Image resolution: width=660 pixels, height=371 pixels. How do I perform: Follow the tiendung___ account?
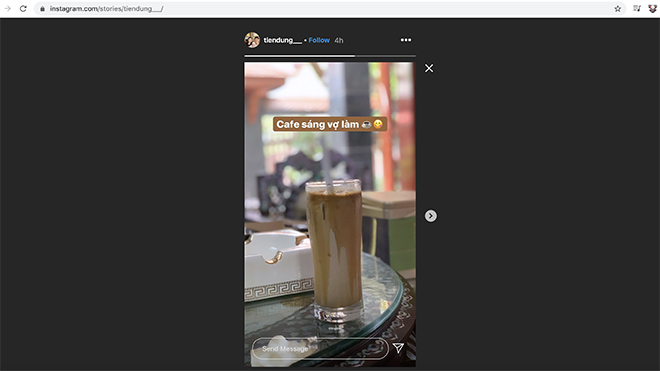pos(319,40)
